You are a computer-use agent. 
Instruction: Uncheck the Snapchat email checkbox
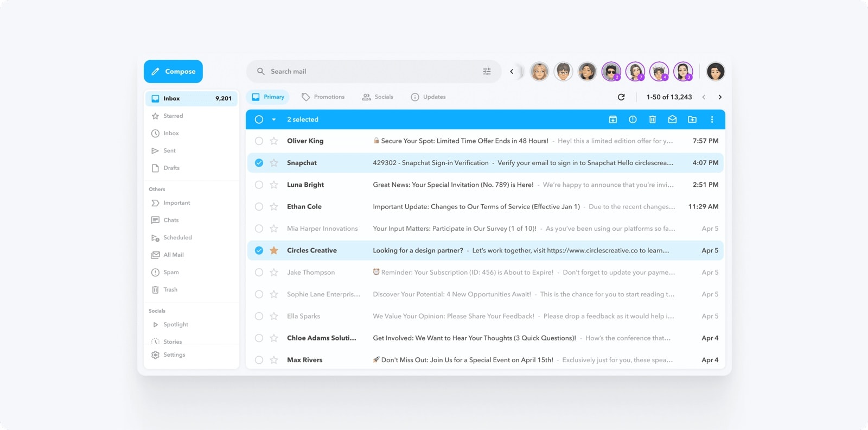click(259, 163)
